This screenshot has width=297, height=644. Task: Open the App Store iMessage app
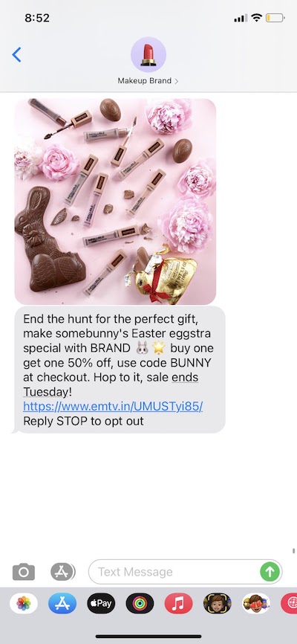(x=62, y=603)
